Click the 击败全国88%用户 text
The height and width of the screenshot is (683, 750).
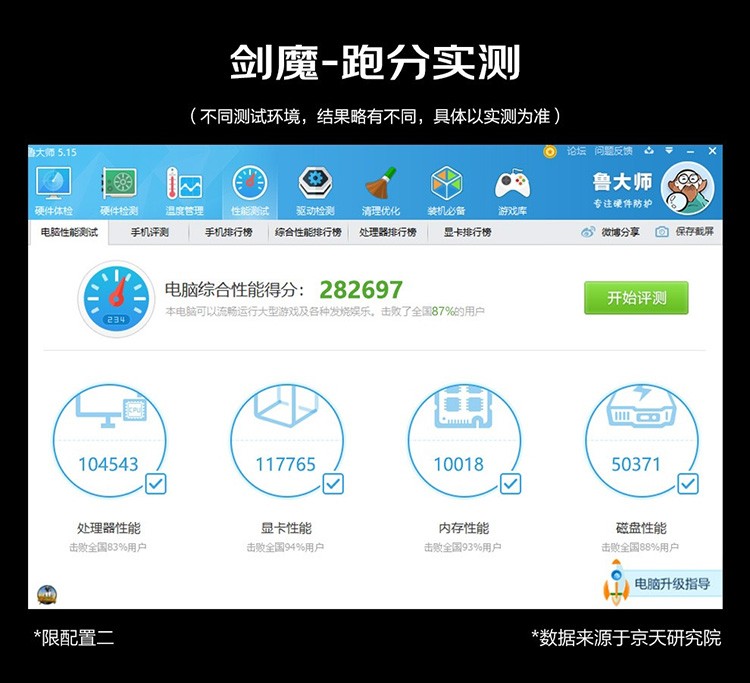[640, 547]
